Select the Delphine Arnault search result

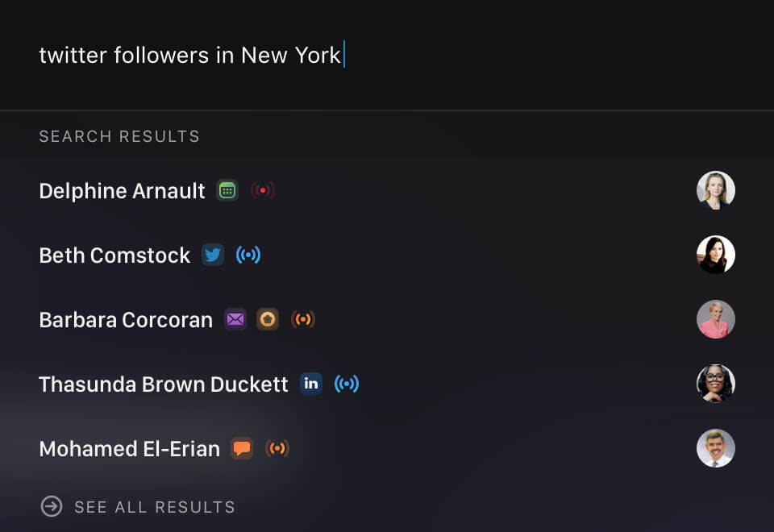coord(122,190)
